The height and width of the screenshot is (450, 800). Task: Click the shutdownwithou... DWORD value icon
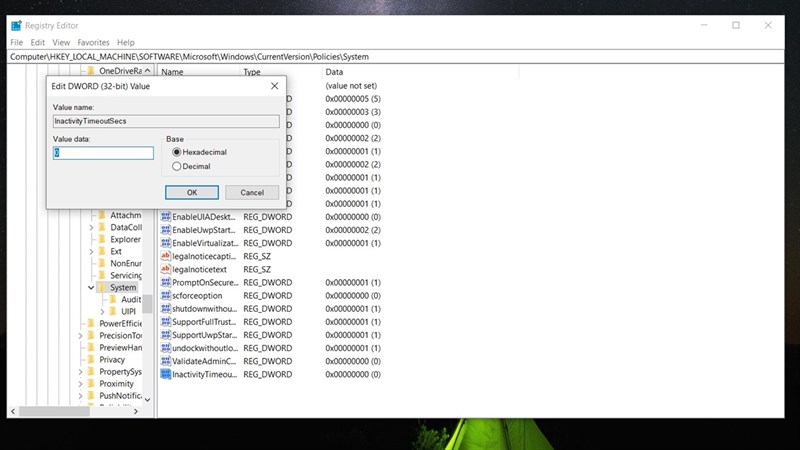165,308
